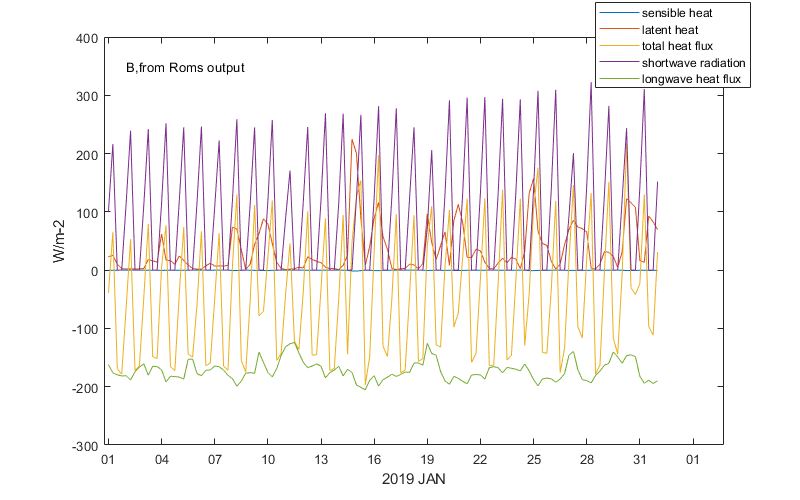This screenshot has height=500, width=800.
Task: Click the 19 date tick label
Action: tap(427, 460)
